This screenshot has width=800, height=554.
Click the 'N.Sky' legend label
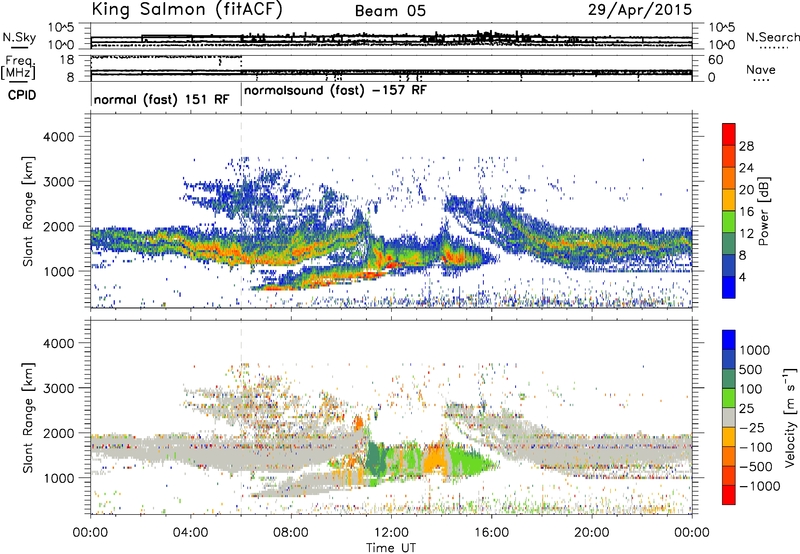click(x=19, y=37)
